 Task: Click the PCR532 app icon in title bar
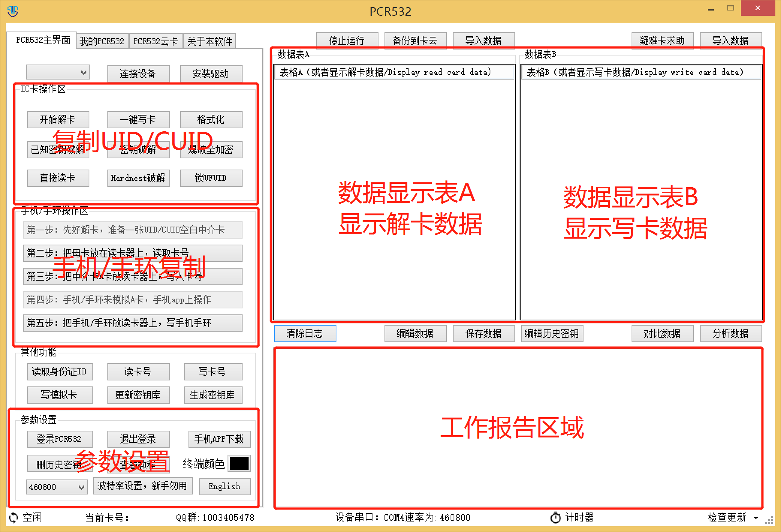(13, 11)
